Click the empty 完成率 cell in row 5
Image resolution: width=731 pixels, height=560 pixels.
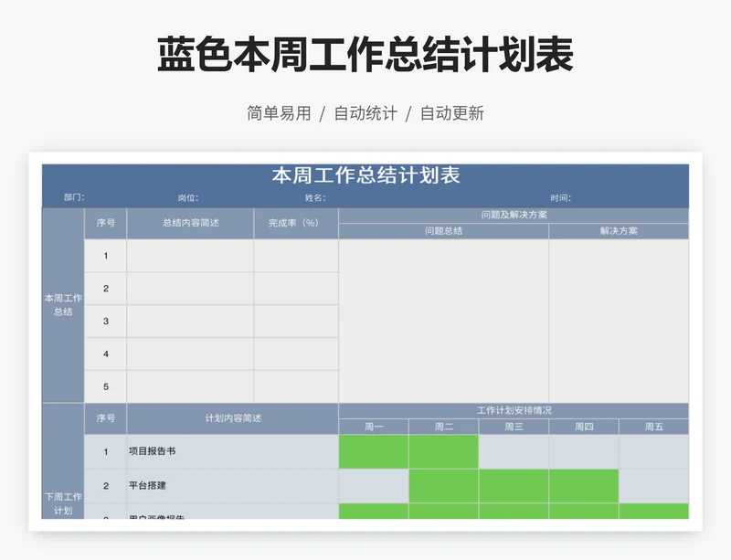tap(296, 386)
